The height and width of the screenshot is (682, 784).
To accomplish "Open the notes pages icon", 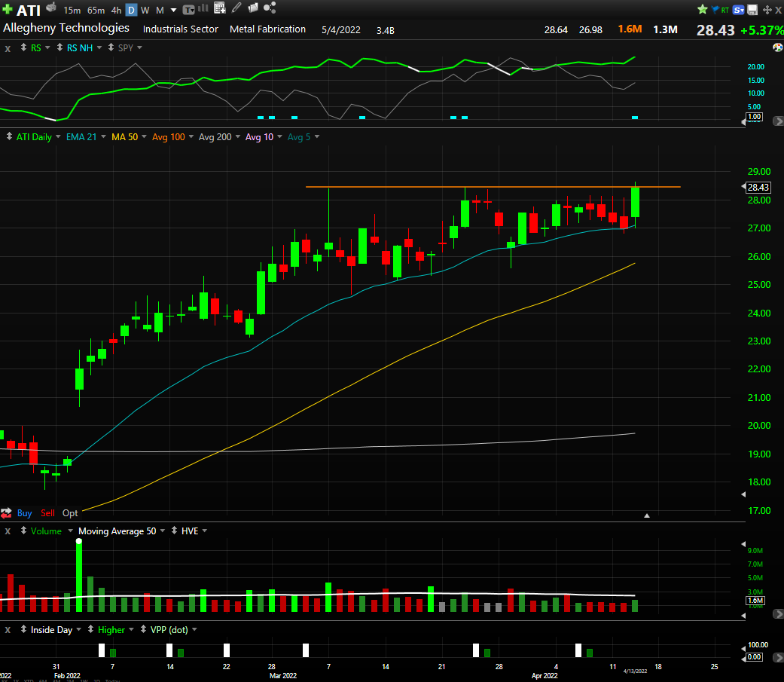I will tap(253, 8).
